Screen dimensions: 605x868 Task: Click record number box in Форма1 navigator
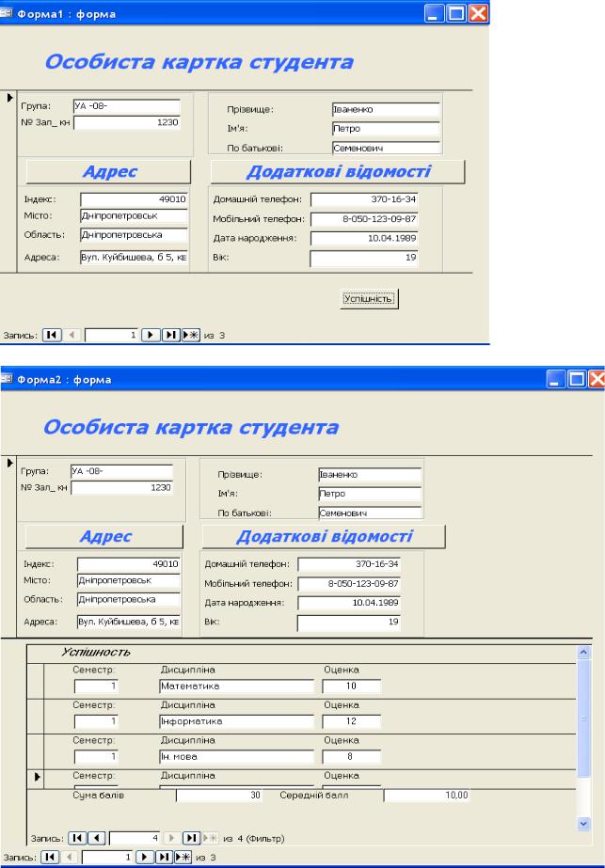pos(111,335)
